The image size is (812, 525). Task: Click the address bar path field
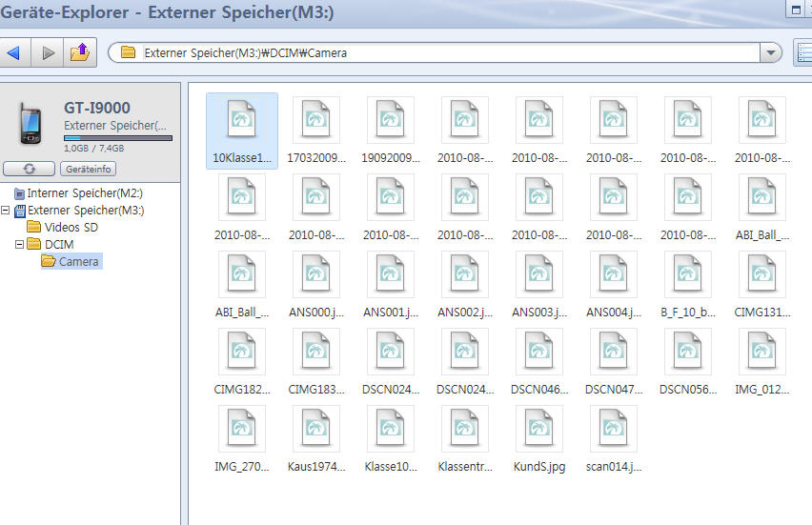445,52
